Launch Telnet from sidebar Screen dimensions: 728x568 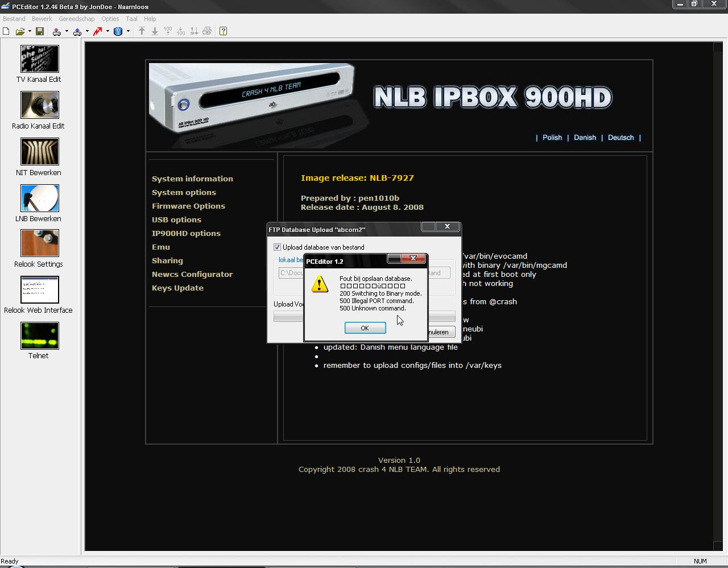tap(39, 341)
